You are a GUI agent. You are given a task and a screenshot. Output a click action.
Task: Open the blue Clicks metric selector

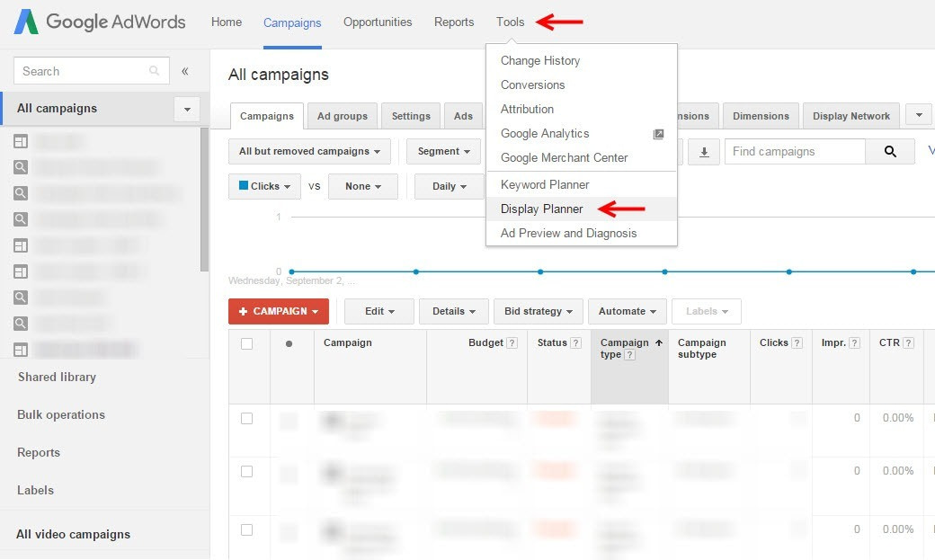(x=264, y=187)
